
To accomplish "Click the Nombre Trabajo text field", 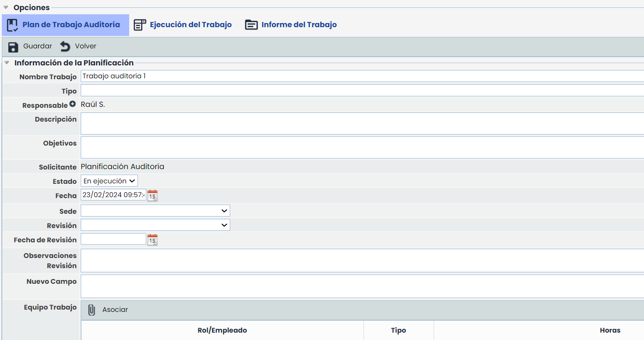I will coord(362,76).
